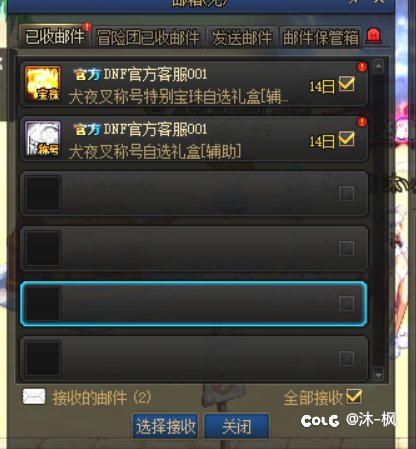Click the 关闭 button
416x449 pixels.
coord(236,426)
